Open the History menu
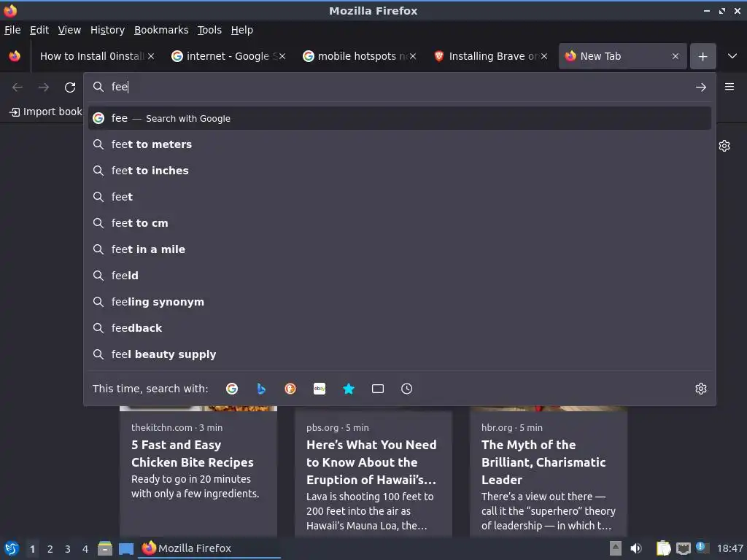This screenshot has width=747, height=560. (x=108, y=30)
